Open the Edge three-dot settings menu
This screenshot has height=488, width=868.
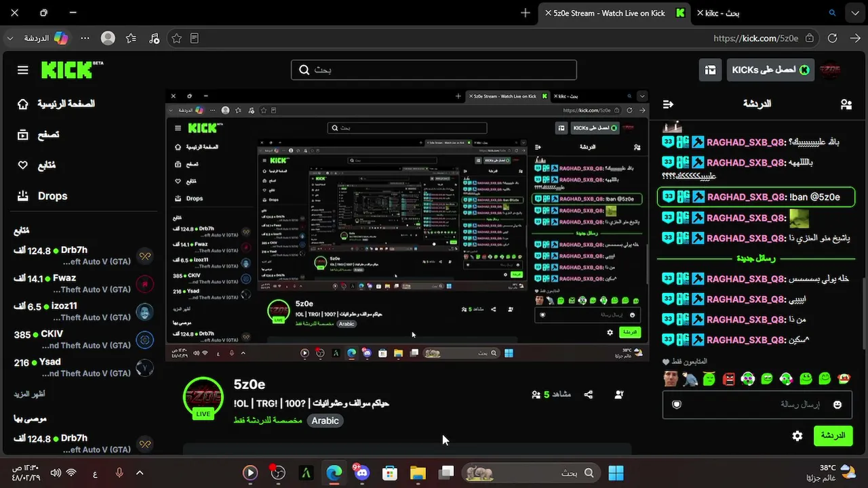point(85,39)
